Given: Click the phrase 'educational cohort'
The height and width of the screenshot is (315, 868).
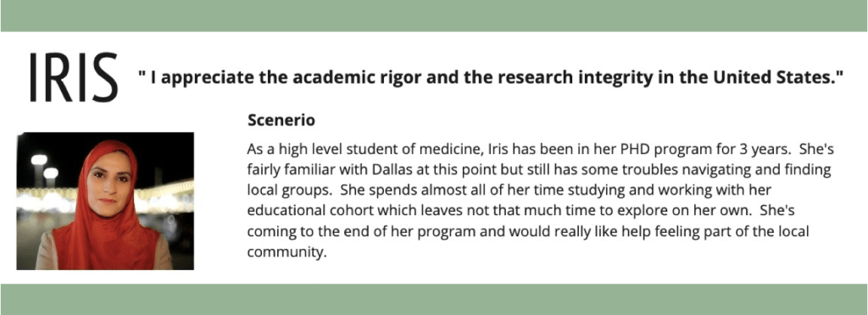Looking at the screenshot, I should click(305, 211).
